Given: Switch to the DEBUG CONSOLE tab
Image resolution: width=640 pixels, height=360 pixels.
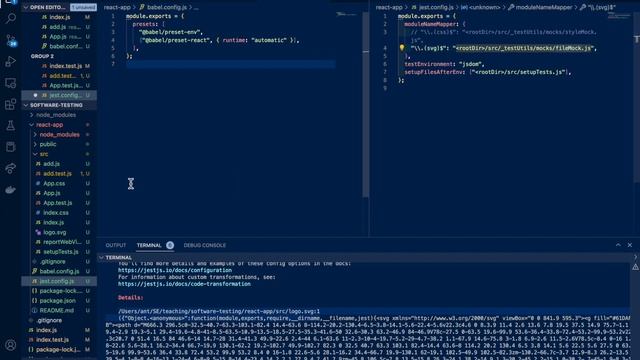Looking at the screenshot, I should [204, 245].
